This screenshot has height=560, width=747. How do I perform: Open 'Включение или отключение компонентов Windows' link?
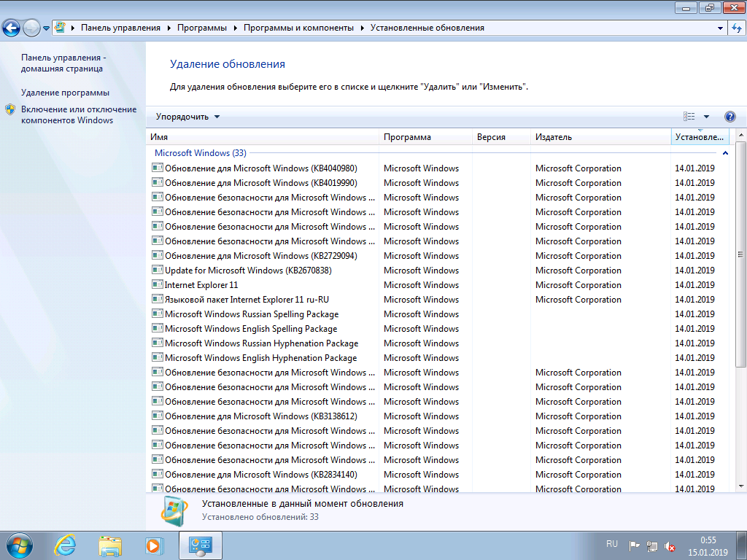coord(79,114)
